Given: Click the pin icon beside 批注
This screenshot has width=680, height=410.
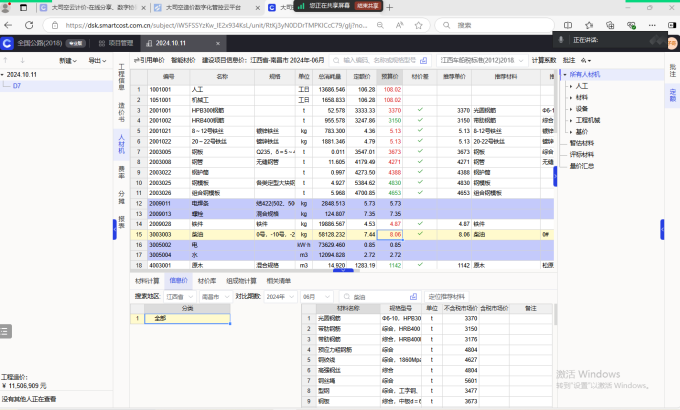Looking at the screenshot, I should 585,60.
